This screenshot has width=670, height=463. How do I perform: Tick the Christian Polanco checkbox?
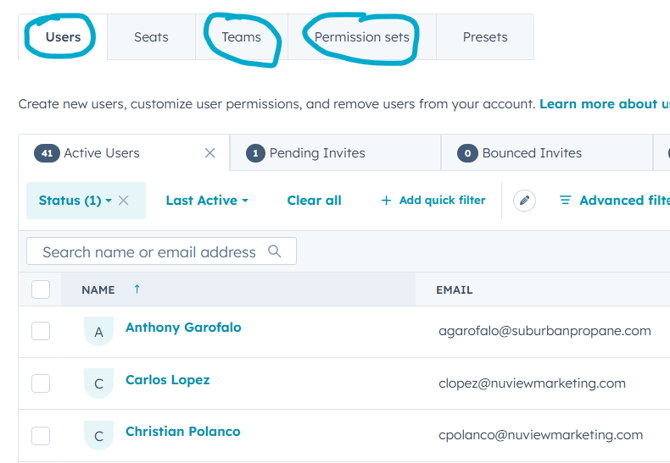[41, 435]
